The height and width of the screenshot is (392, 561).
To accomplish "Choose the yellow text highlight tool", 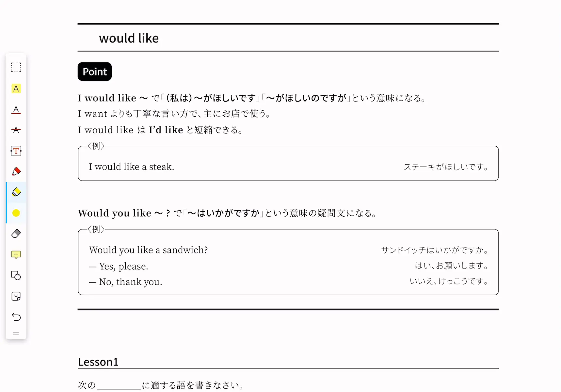I will click(x=16, y=89).
